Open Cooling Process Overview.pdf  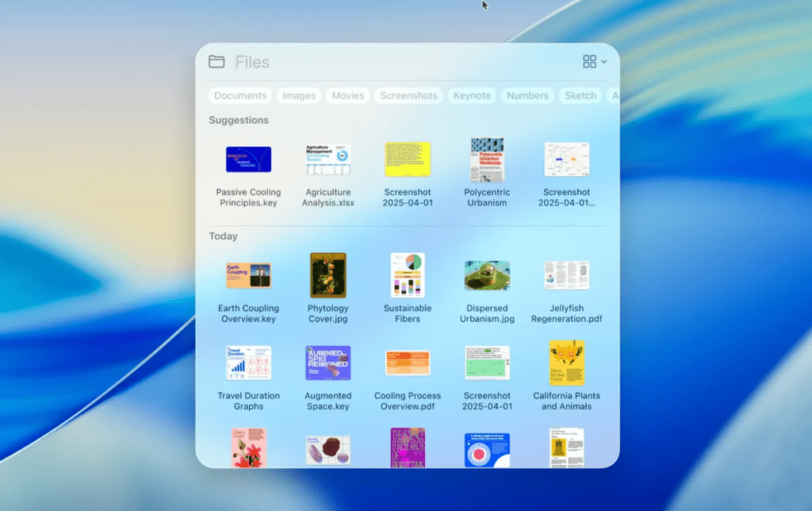pos(408,380)
